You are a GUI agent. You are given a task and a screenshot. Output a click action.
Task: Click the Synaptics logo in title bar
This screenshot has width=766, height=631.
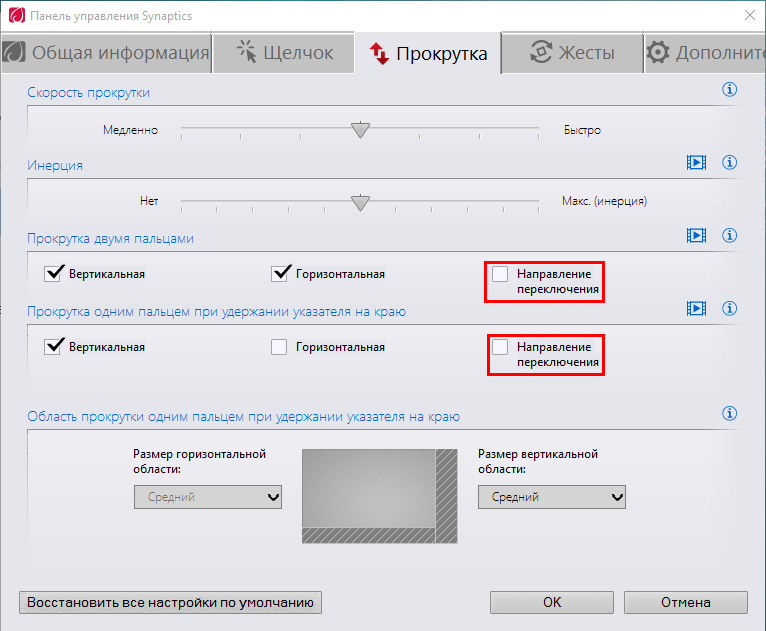(17, 15)
